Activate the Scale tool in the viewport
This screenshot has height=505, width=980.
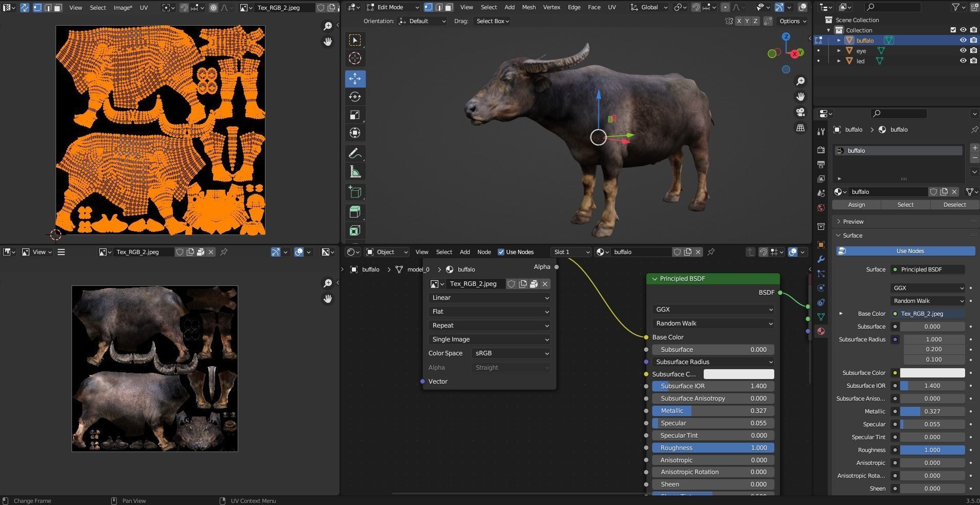point(355,115)
